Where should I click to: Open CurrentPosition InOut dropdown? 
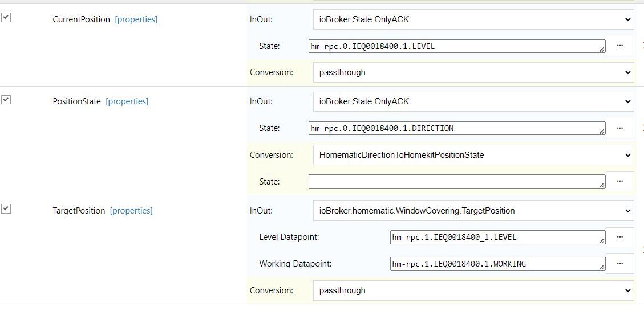tap(473, 19)
